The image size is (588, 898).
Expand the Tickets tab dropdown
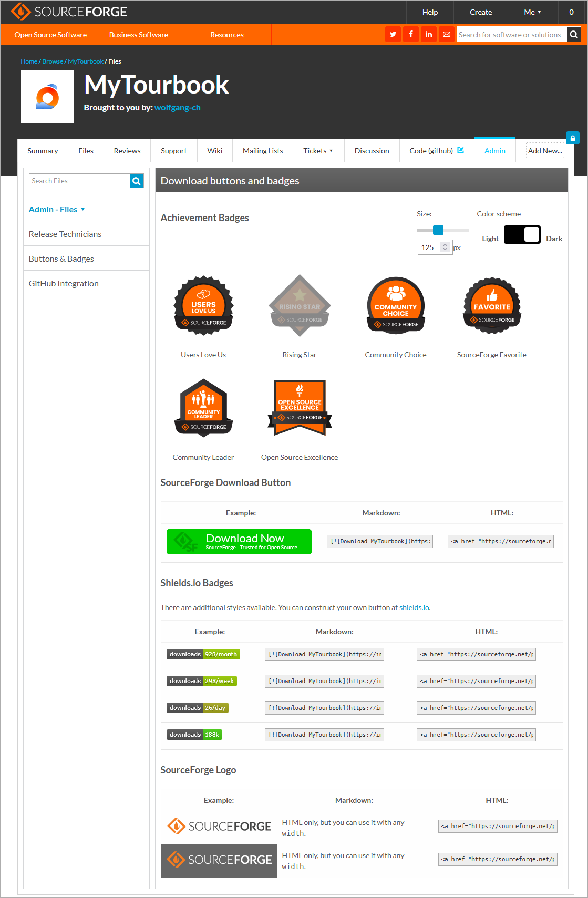click(x=318, y=151)
